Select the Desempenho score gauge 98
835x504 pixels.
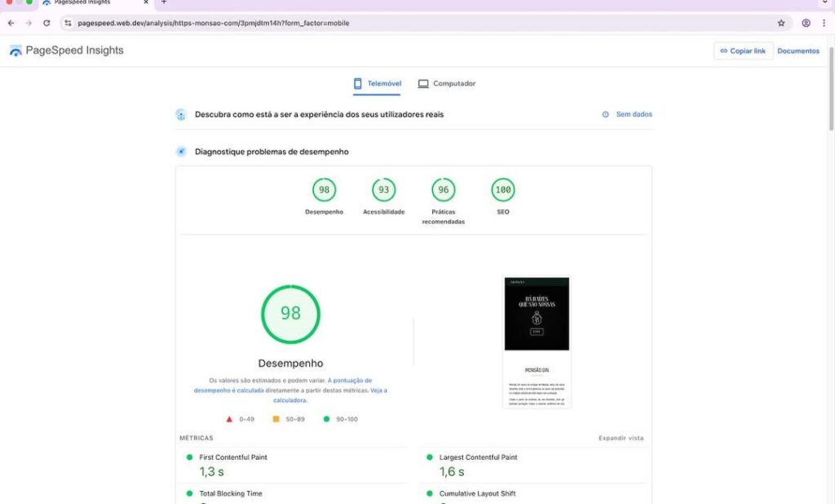click(x=324, y=190)
